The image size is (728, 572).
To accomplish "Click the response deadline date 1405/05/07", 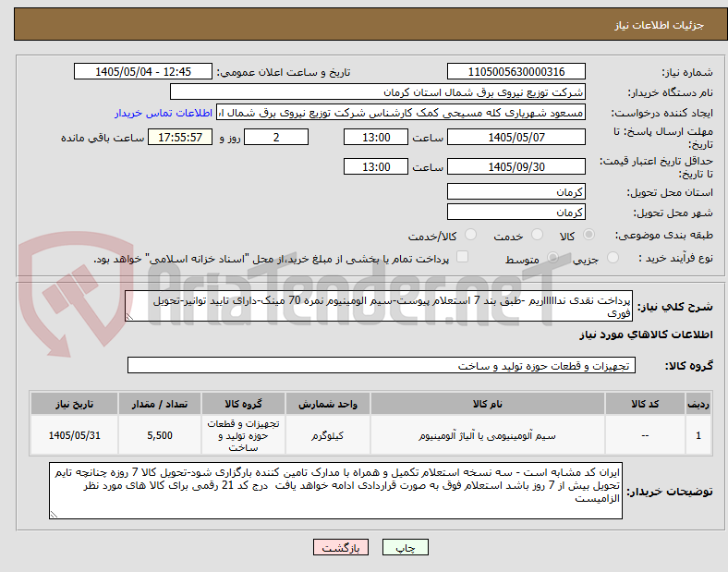I will coord(516,137).
